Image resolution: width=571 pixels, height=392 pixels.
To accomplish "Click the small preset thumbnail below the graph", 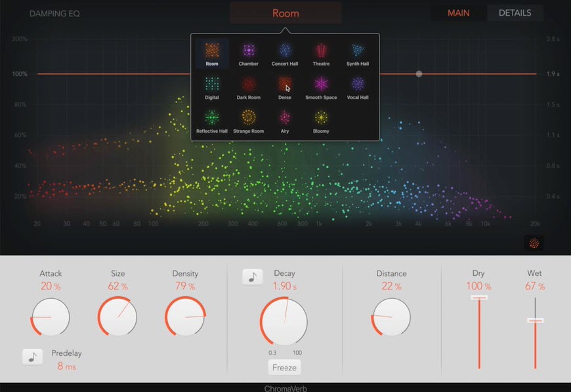I will 534,242.
